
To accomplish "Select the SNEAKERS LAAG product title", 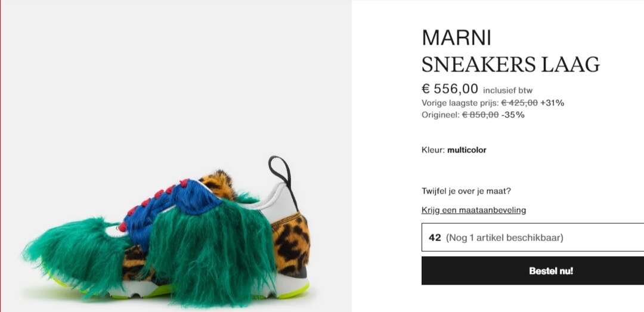I will (x=510, y=64).
